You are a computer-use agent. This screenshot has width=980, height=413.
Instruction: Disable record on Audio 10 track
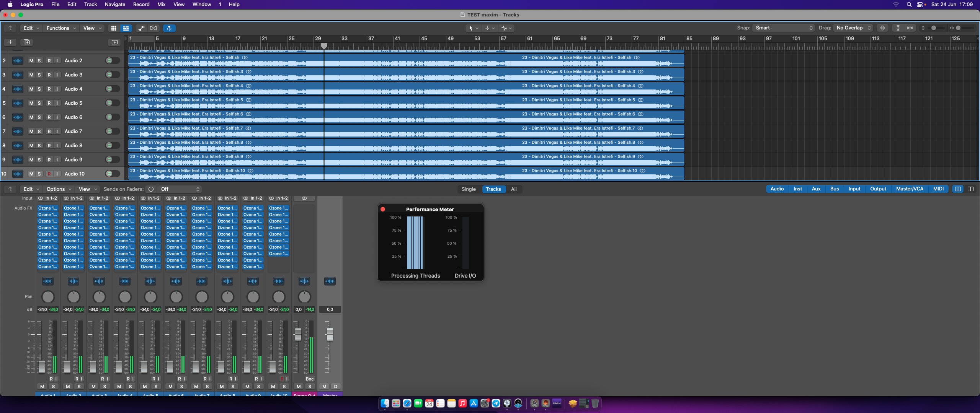click(49, 174)
